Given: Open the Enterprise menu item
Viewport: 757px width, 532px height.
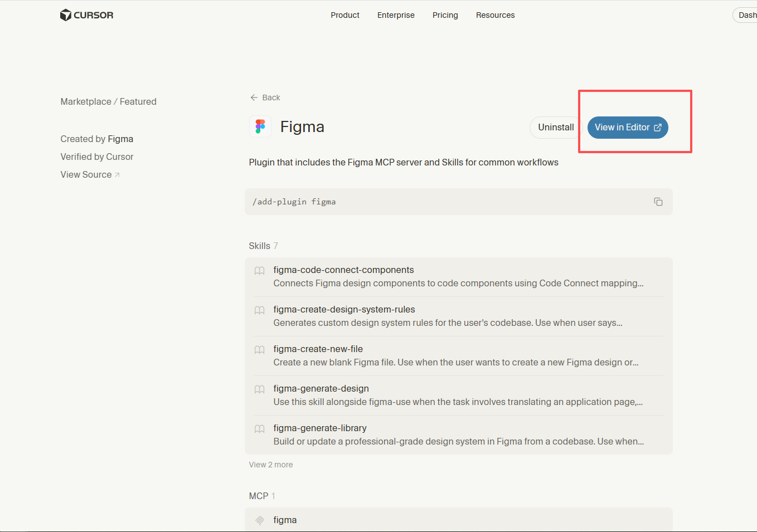Looking at the screenshot, I should 396,15.
